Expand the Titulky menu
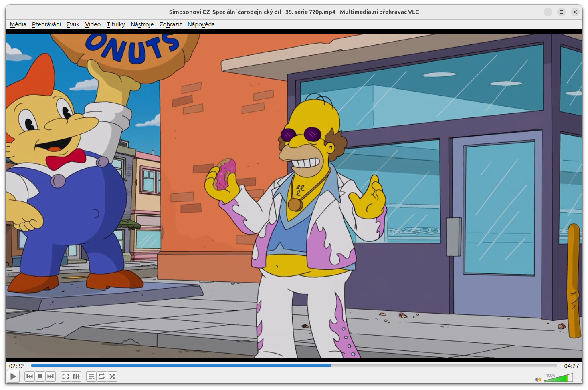588x390 pixels. (x=116, y=24)
